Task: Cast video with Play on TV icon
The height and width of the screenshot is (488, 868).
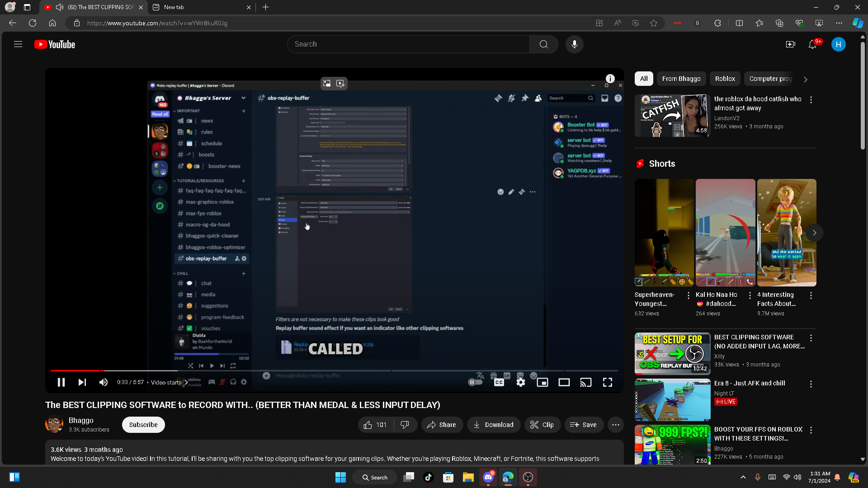Action: point(586,382)
